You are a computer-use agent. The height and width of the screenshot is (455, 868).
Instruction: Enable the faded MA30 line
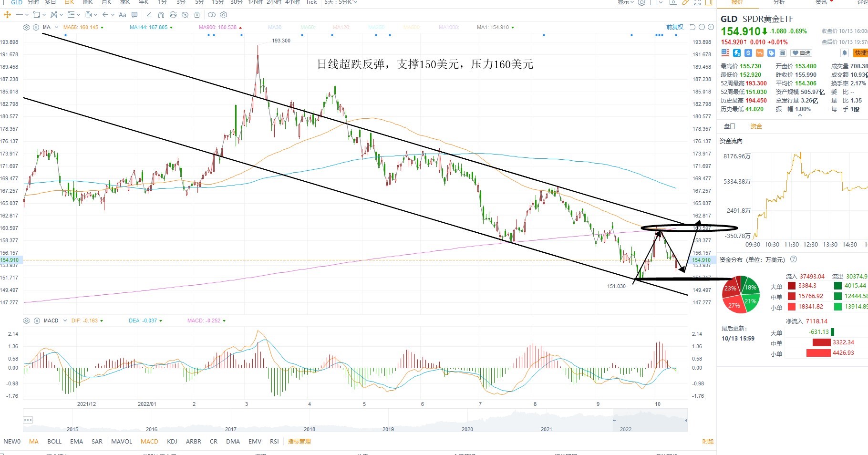pos(275,27)
